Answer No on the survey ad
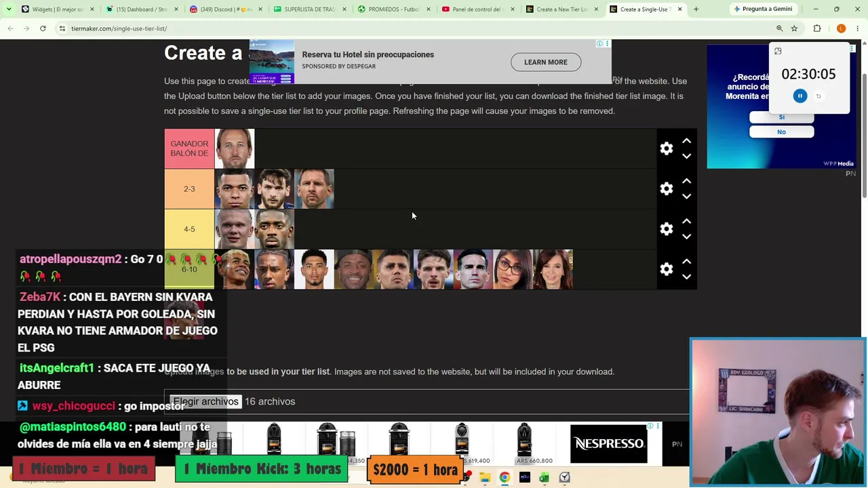This screenshot has width=868, height=488. [781, 132]
